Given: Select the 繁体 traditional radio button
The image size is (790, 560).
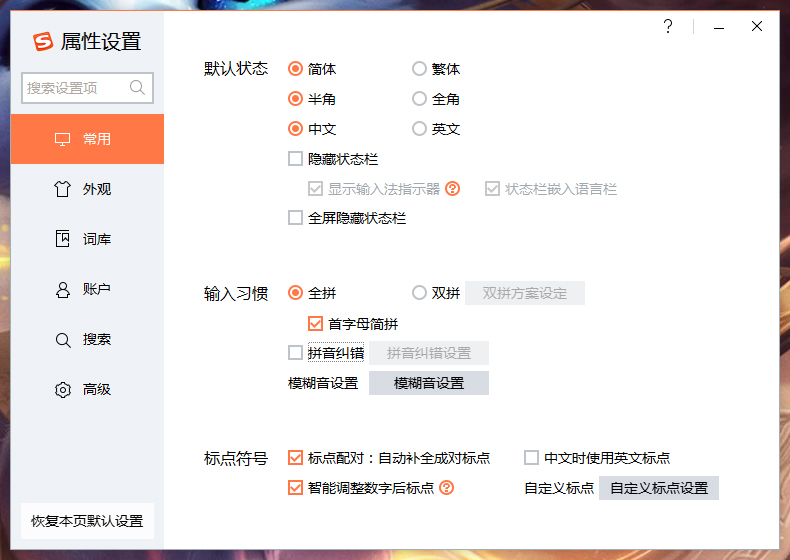Looking at the screenshot, I should click(x=420, y=69).
